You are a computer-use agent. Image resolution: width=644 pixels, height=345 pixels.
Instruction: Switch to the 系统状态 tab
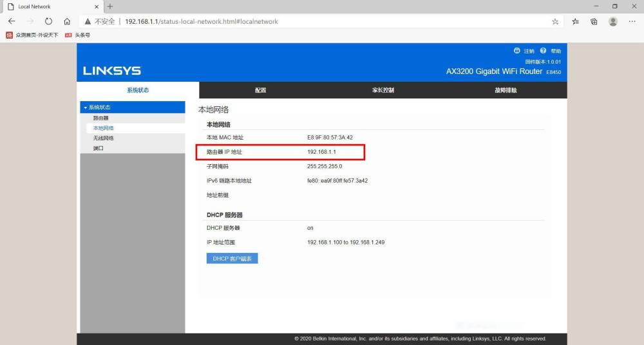[x=138, y=90]
